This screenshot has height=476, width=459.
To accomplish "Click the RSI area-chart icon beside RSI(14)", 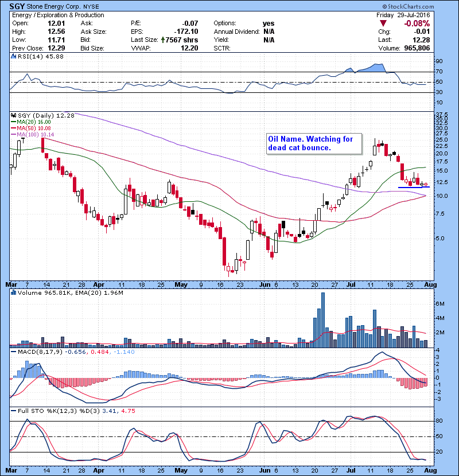I will tap(13, 56).
